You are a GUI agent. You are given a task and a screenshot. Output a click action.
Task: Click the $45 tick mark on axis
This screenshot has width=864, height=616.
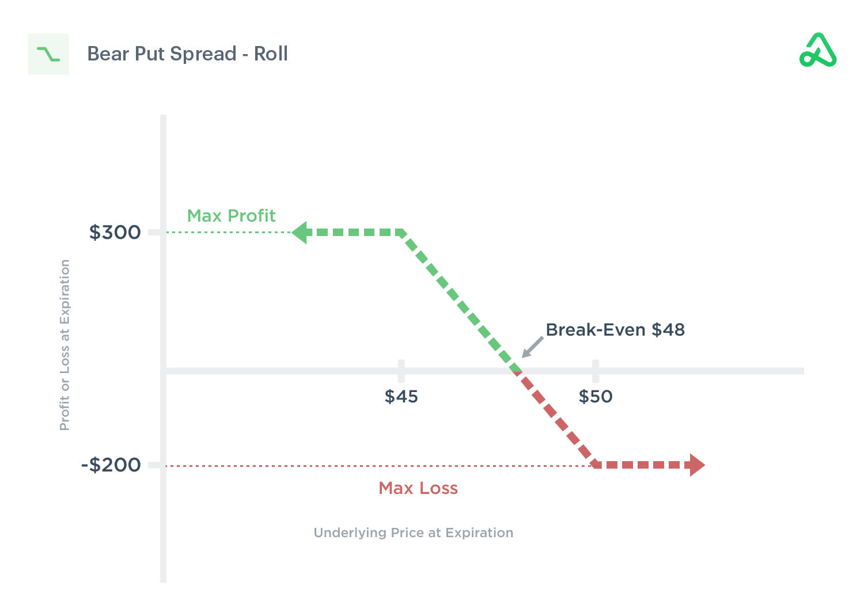(401, 371)
